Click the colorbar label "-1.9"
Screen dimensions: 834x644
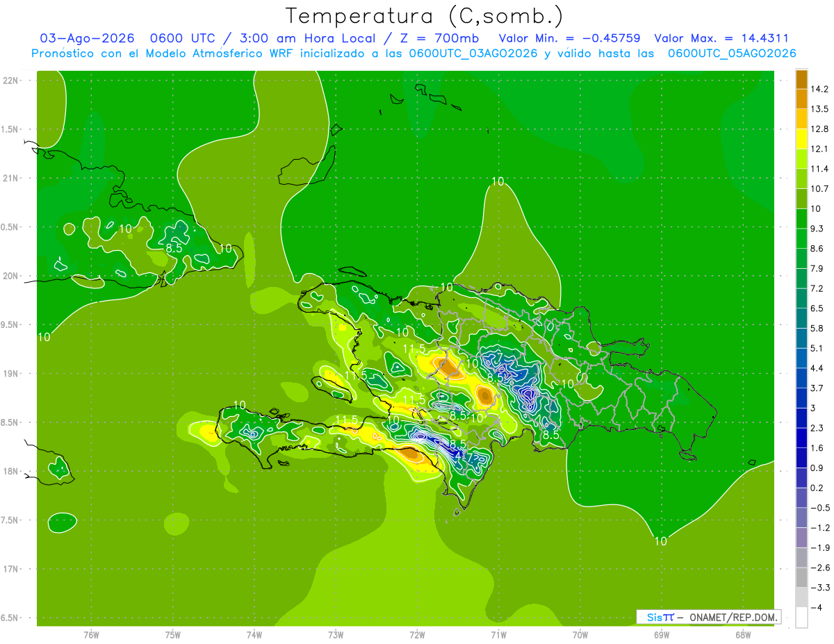819,547
